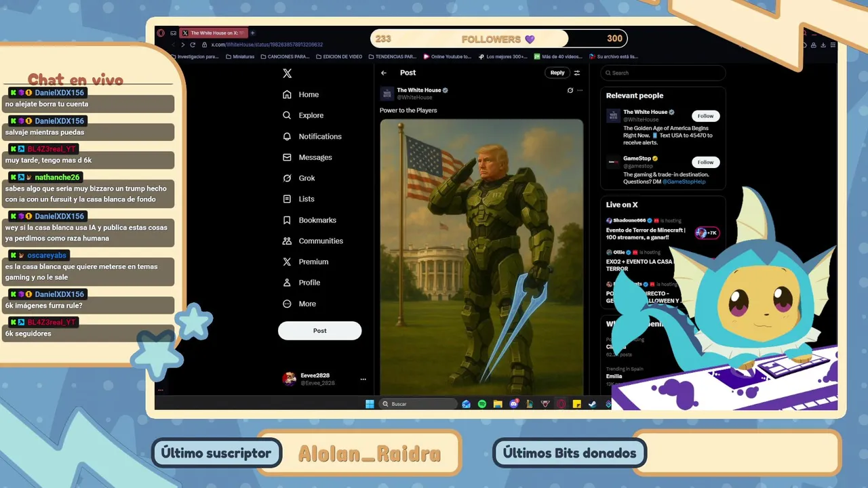Open the Los mejores 300+ bookmark
The image size is (868, 488).
point(502,57)
